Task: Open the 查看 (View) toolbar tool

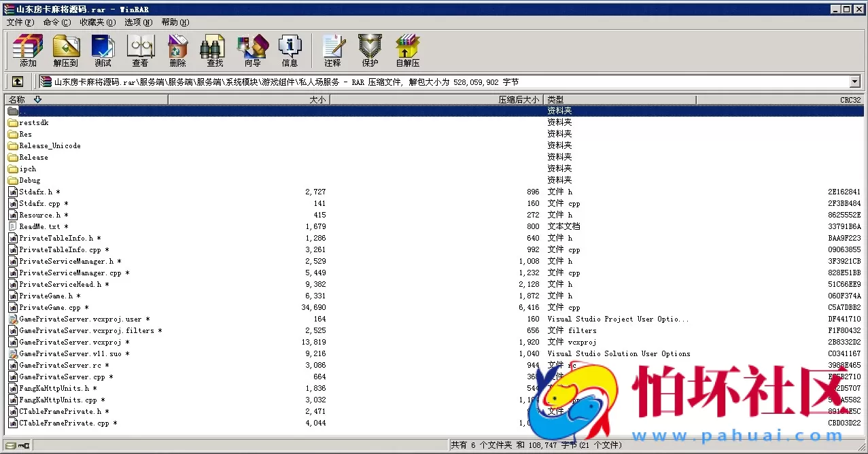Action: tap(140, 50)
